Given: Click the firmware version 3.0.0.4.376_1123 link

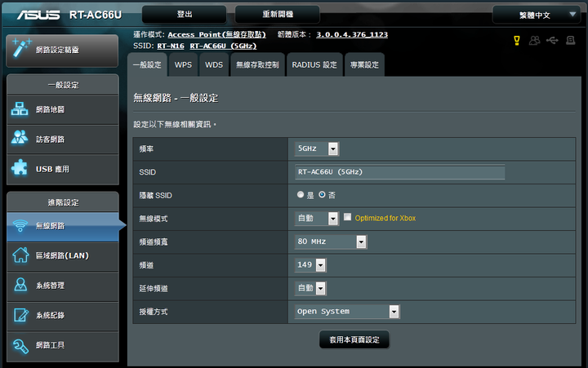Looking at the screenshot, I should (x=352, y=34).
